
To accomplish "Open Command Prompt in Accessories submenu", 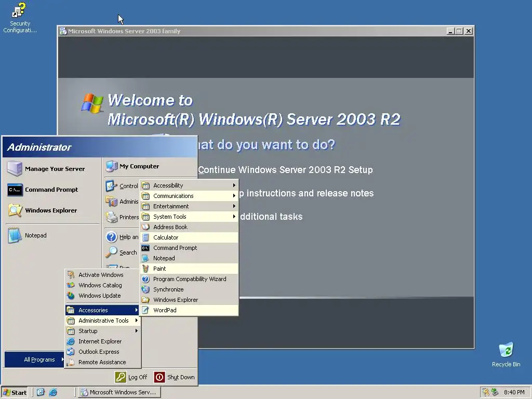I will point(189,248).
